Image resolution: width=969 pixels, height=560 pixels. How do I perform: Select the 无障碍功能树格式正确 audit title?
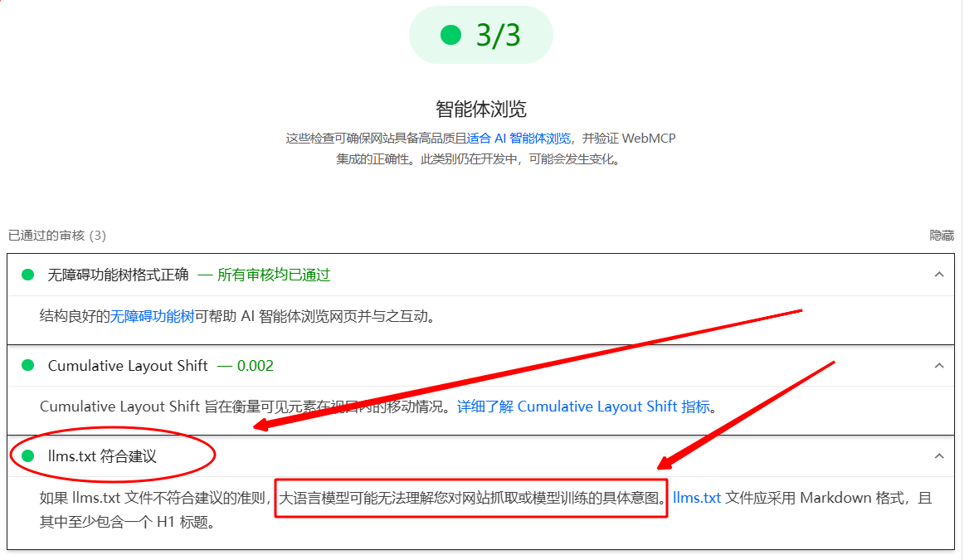pyautogui.click(x=118, y=275)
